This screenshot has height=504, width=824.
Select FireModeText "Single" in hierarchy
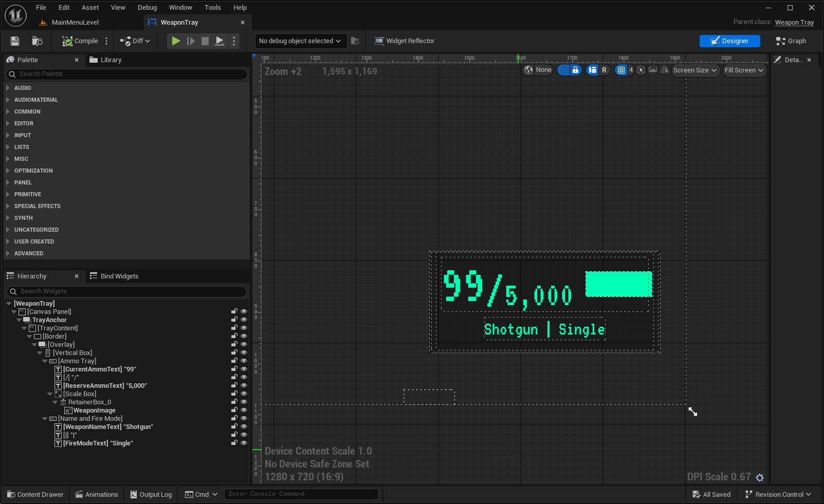[98, 443]
